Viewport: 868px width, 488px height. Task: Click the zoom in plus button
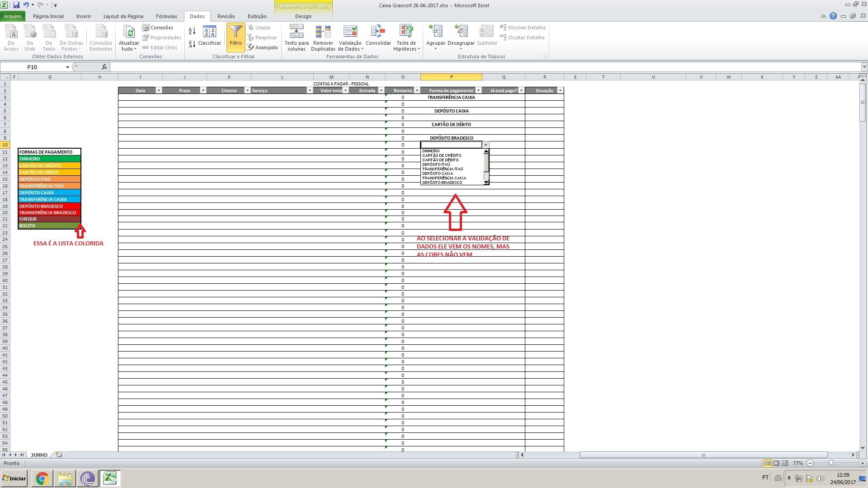862,463
